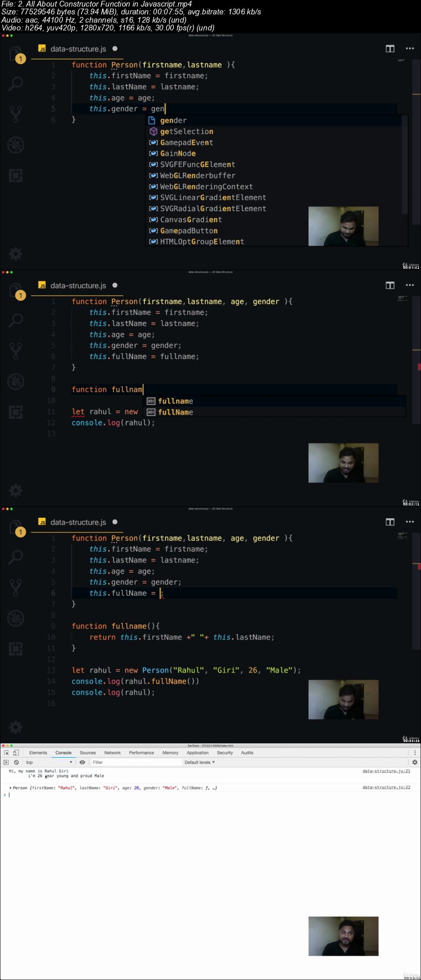Select the data-structure.js tab in the 00:01:42 frame
This screenshot has width=421, height=980.
pyautogui.click(x=77, y=49)
